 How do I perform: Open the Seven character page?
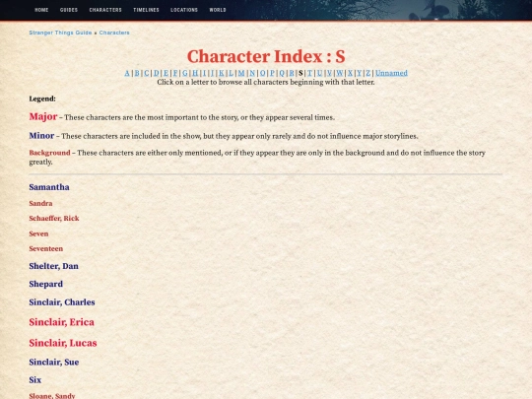pos(38,233)
